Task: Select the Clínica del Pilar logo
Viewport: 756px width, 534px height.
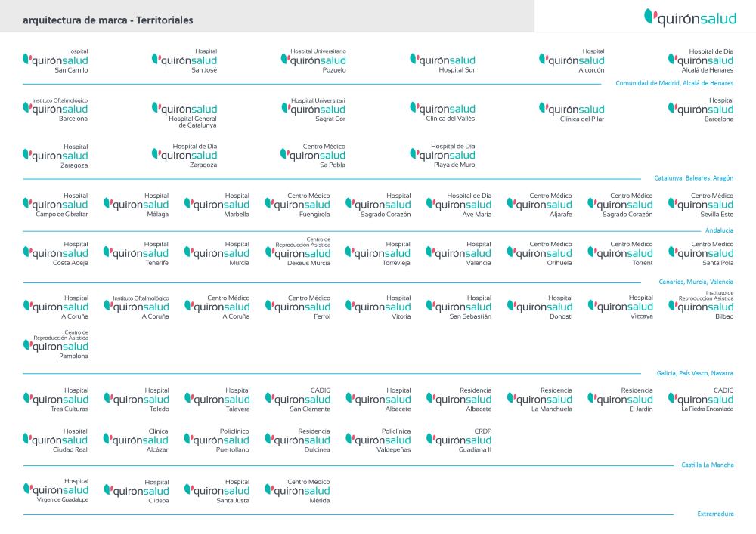Action: 572,113
